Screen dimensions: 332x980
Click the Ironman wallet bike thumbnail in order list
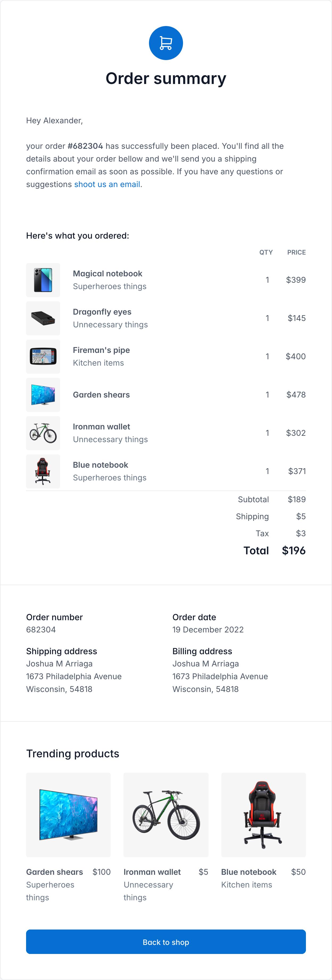click(43, 433)
